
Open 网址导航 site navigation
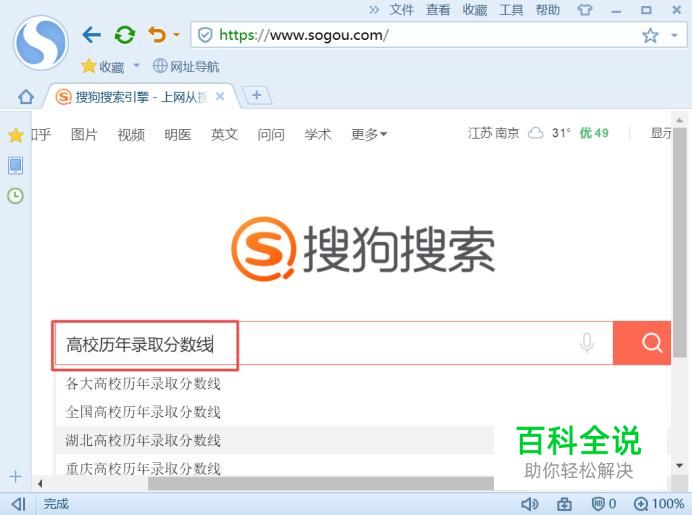click(186, 67)
